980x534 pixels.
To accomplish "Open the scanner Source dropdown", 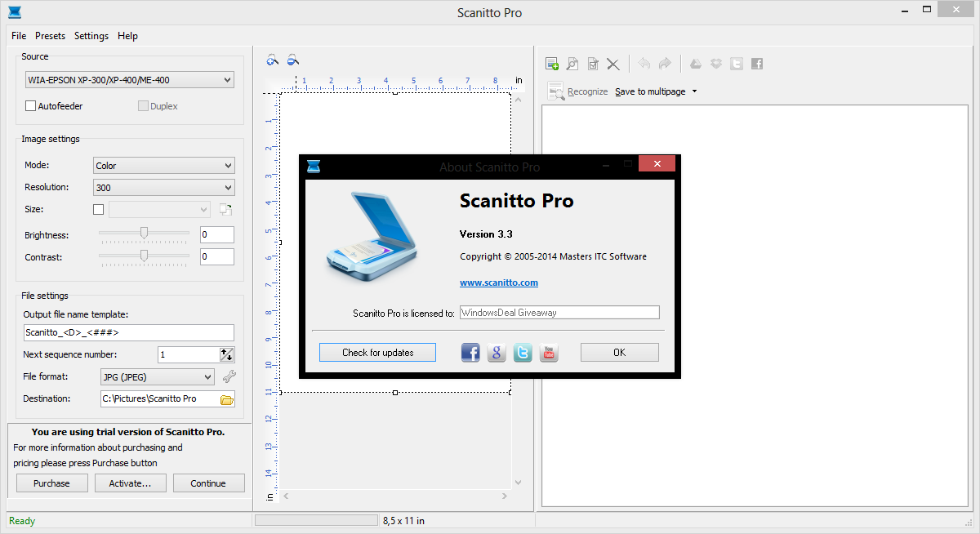I will click(x=129, y=80).
